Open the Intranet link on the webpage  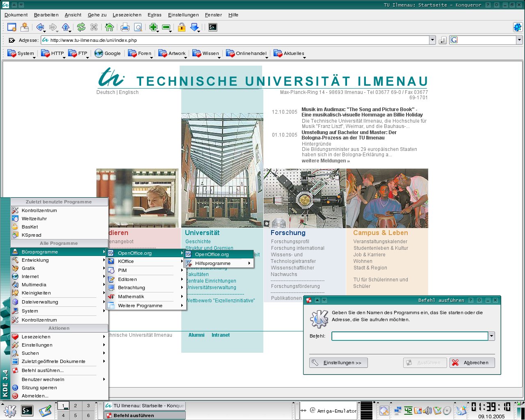point(221,335)
